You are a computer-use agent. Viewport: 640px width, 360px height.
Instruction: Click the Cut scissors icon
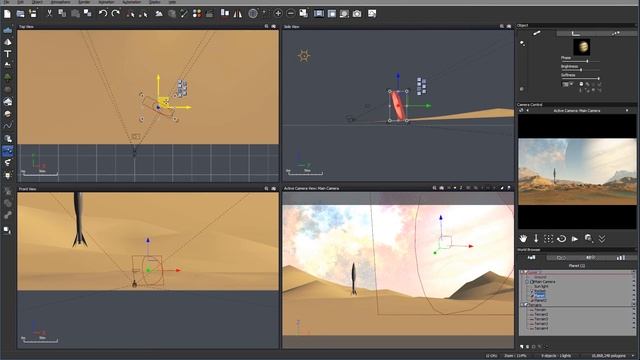point(49,13)
